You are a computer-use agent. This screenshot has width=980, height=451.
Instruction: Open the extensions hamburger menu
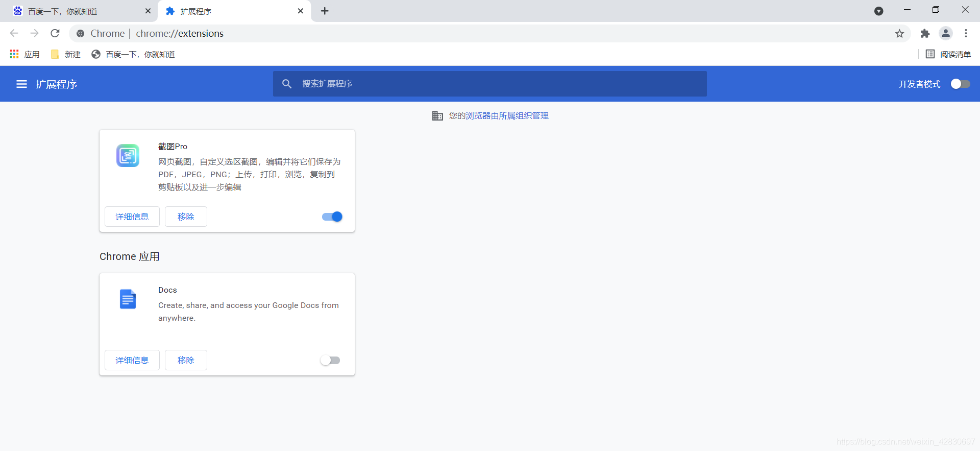(x=21, y=84)
